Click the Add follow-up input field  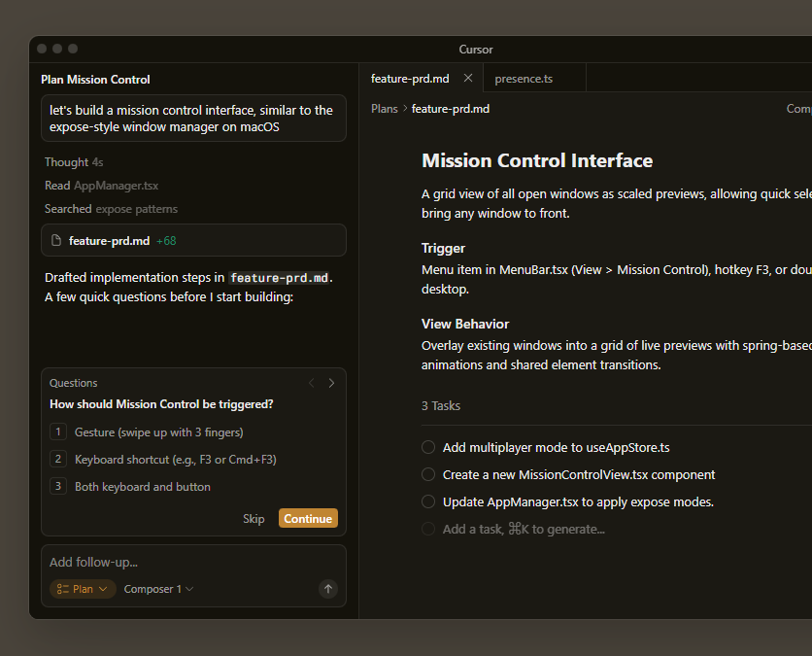pyautogui.click(x=185, y=563)
